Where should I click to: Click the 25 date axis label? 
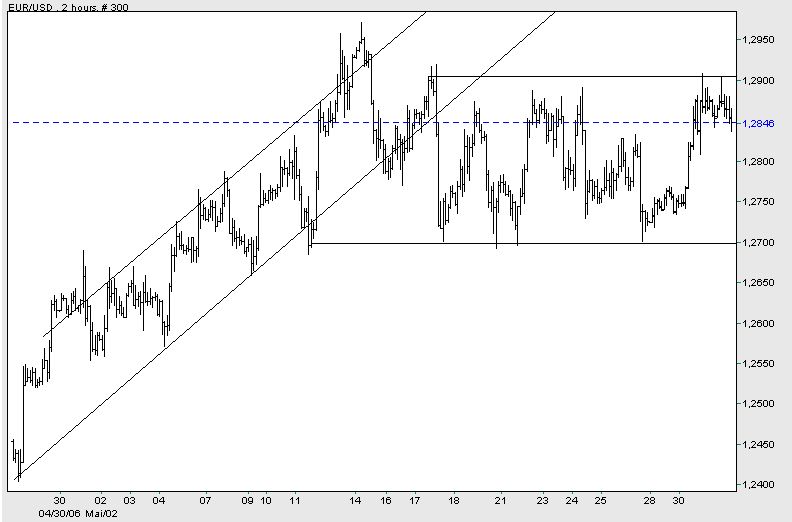point(600,501)
